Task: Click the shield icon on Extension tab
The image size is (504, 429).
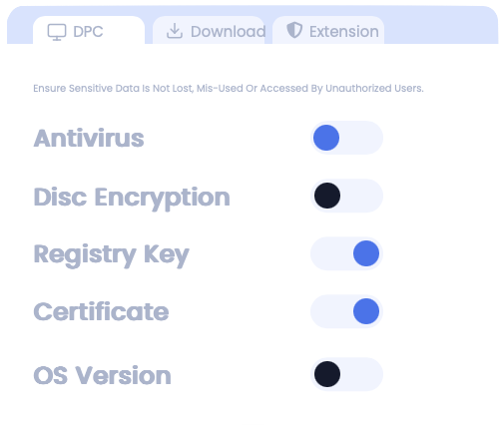Action: [294, 30]
